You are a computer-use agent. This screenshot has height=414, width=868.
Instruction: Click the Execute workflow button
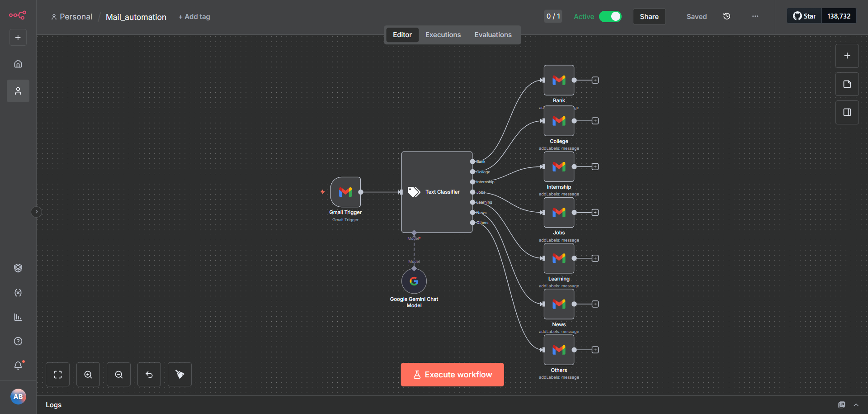click(x=452, y=375)
